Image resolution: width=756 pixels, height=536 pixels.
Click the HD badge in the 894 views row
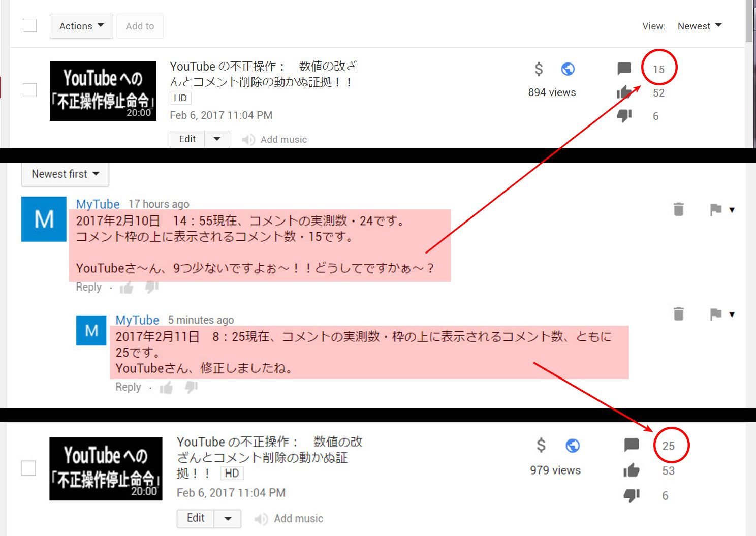(180, 98)
